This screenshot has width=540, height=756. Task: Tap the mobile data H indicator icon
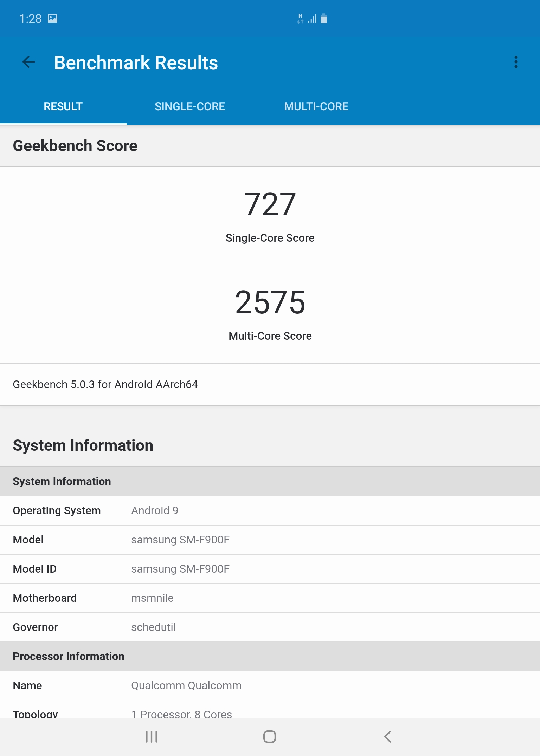(300, 19)
